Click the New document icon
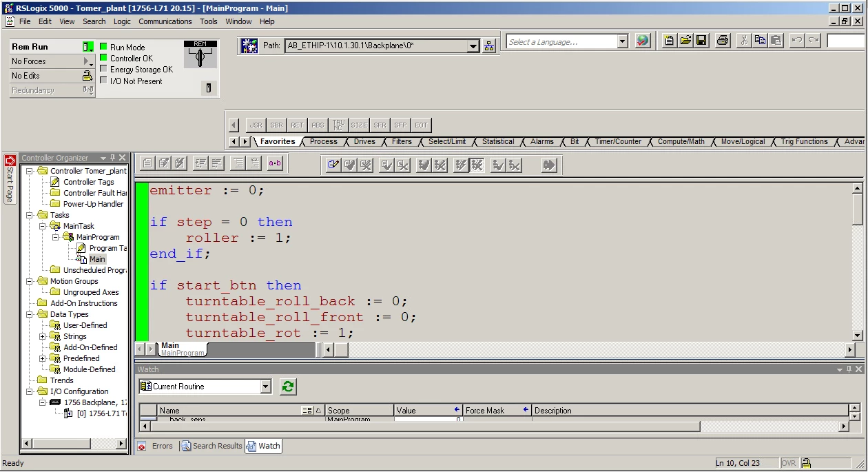The width and height of the screenshot is (868, 472). click(x=669, y=41)
